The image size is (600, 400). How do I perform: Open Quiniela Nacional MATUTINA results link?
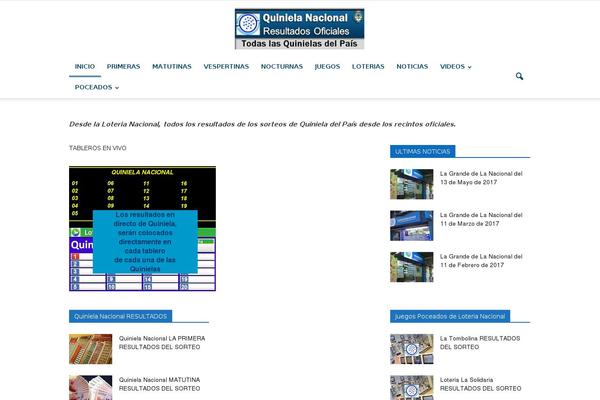click(x=159, y=384)
